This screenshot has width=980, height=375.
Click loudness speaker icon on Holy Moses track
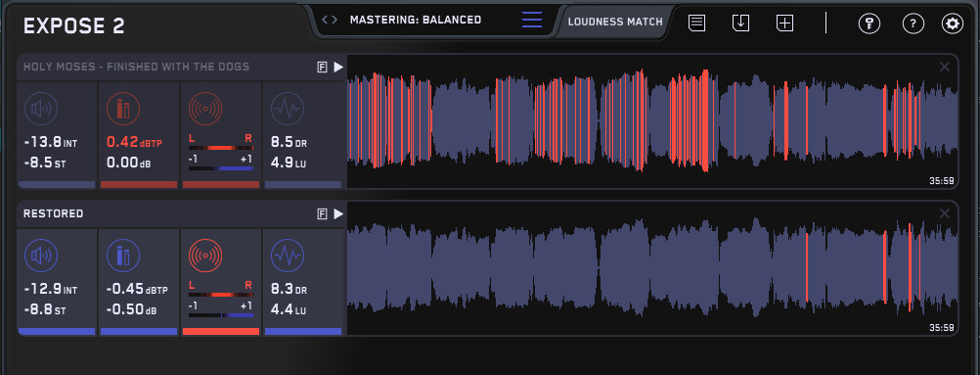(41, 109)
